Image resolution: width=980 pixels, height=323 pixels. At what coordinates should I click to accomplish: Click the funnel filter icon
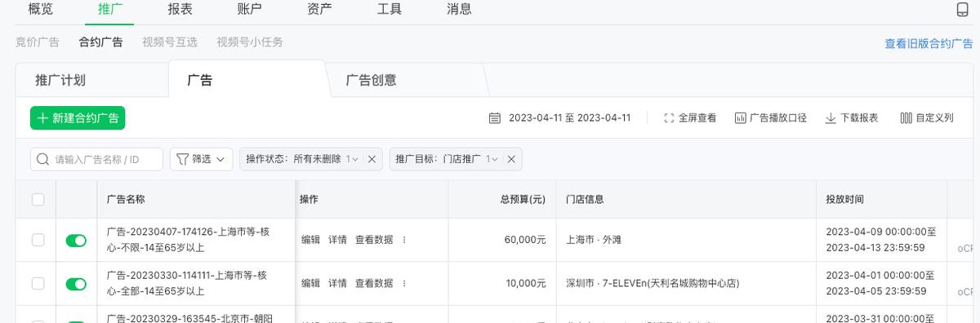[183, 159]
